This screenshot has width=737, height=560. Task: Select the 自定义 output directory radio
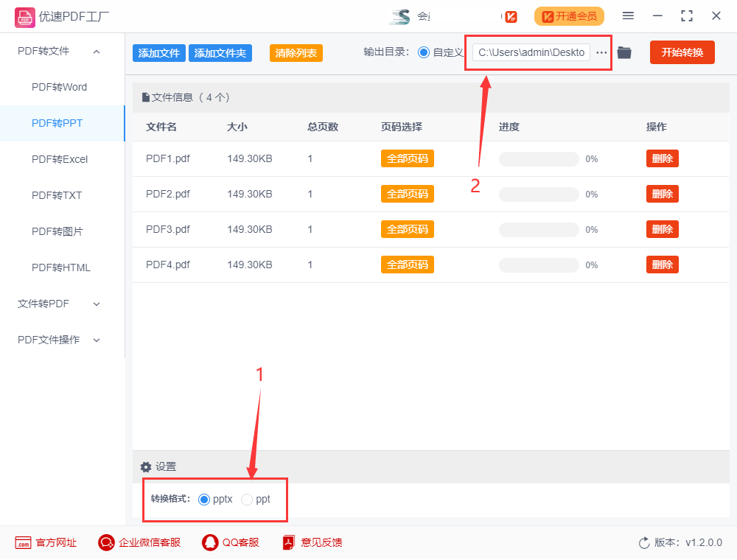point(424,52)
